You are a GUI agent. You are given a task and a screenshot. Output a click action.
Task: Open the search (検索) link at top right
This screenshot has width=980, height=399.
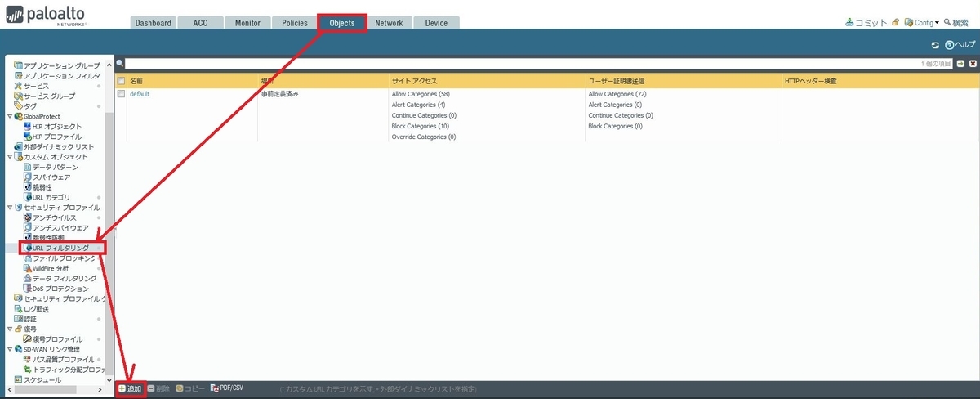[955, 23]
